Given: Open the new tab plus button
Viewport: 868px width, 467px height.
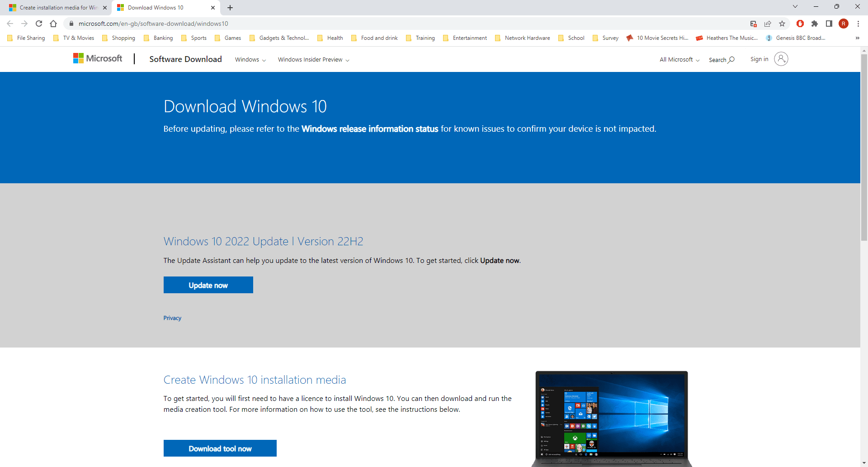Looking at the screenshot, I should 230,8.
